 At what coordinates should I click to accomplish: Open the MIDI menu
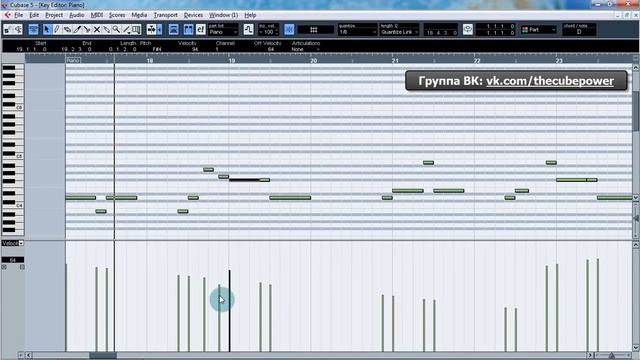(x=97, y=15)
